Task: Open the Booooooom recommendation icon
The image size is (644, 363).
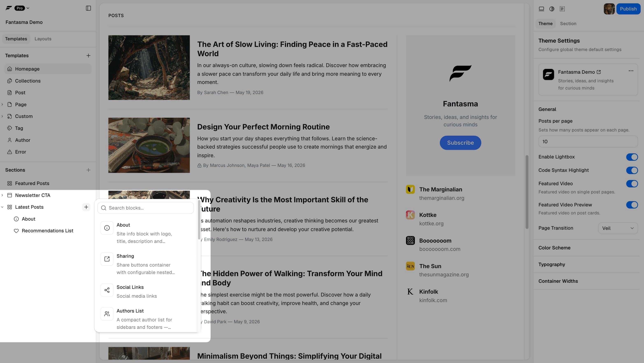Action: pyautogui.click(x=410, y=240)
